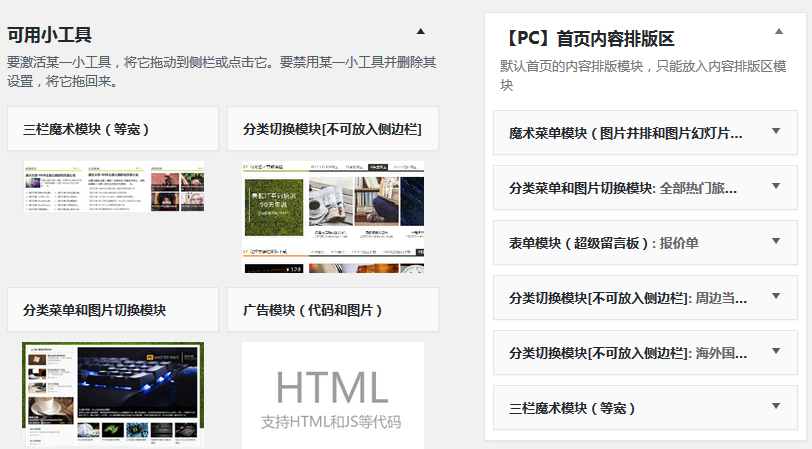Select available widget 分类切换模块[不可放入侧边栏]
The width and height of the screenshot is (812, 449).
pos(332,129)
